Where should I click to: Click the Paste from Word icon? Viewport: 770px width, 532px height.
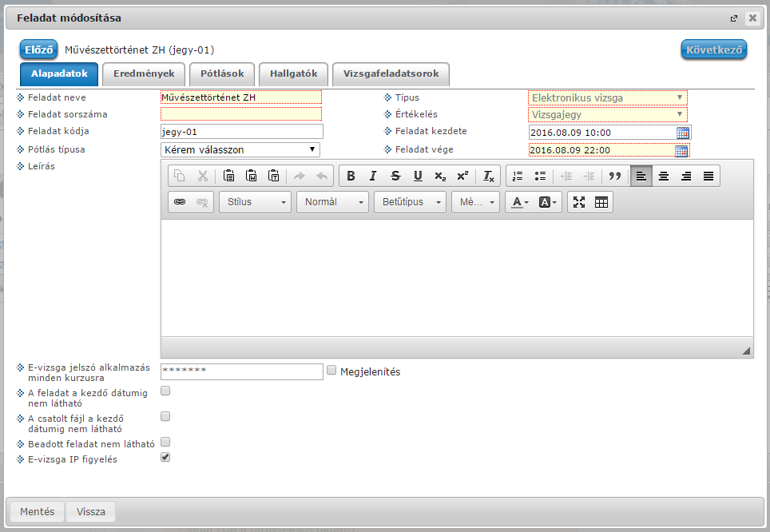click(x=251, y=176)
